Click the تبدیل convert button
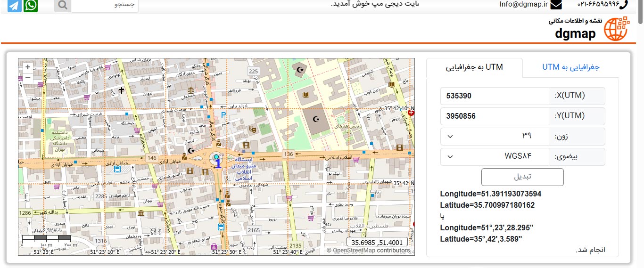The width and height of the screenshot is (644, 268). pyautogui.click(x=522, y=177)
